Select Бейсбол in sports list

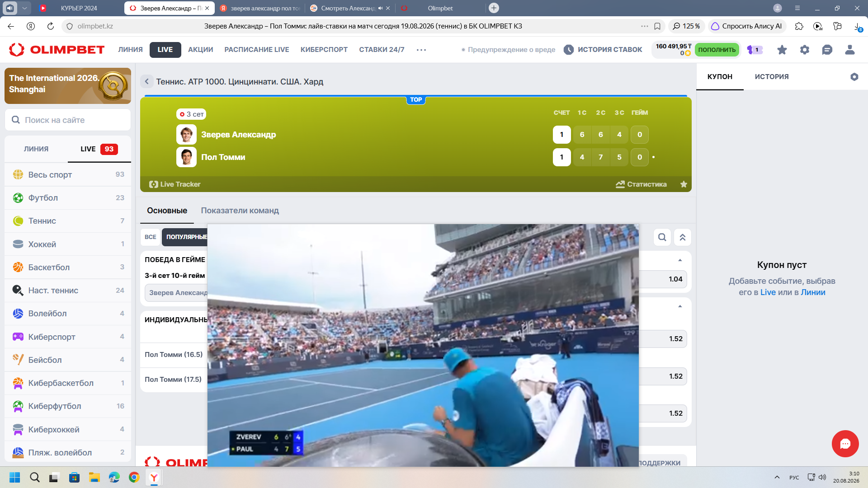point(68,360)
